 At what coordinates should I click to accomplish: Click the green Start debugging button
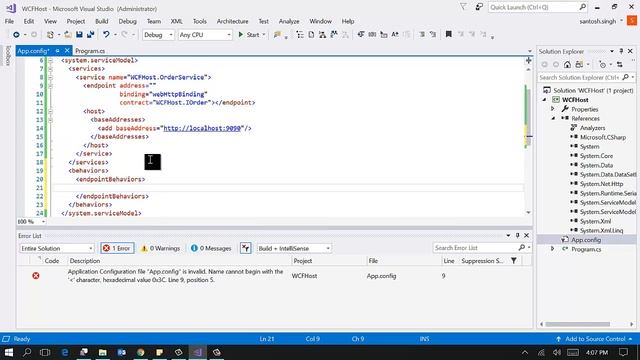[249, 35]
